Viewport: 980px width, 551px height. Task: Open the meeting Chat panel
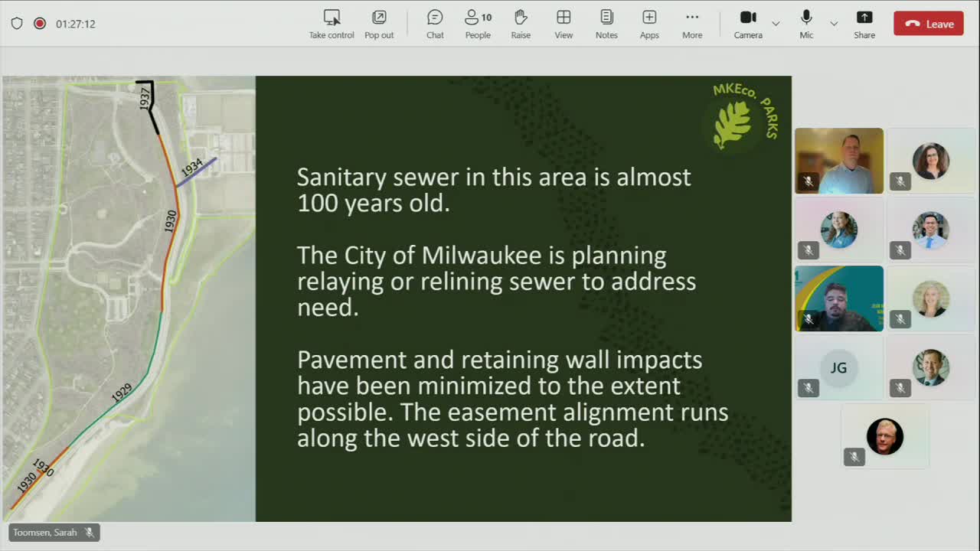435,24
